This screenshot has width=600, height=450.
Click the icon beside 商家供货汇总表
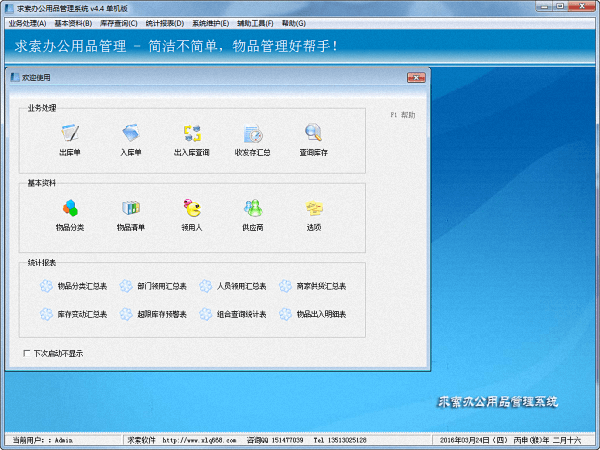[x=285, y=286]
